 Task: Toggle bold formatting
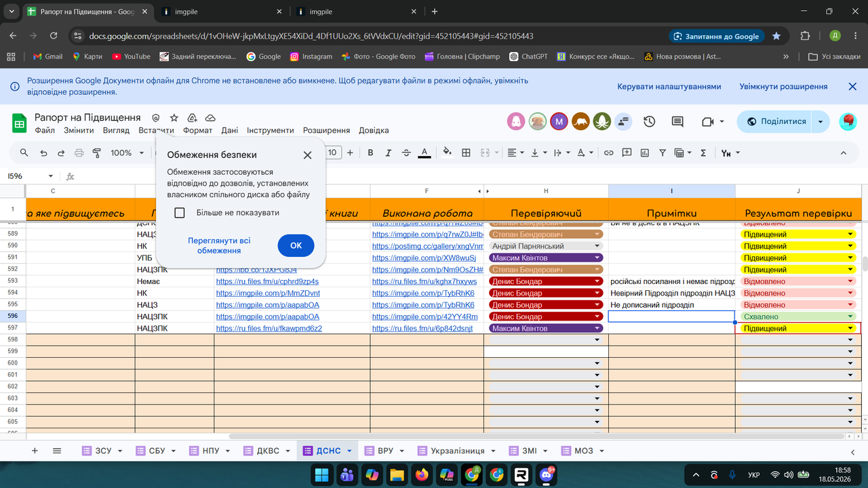[370, 153]
